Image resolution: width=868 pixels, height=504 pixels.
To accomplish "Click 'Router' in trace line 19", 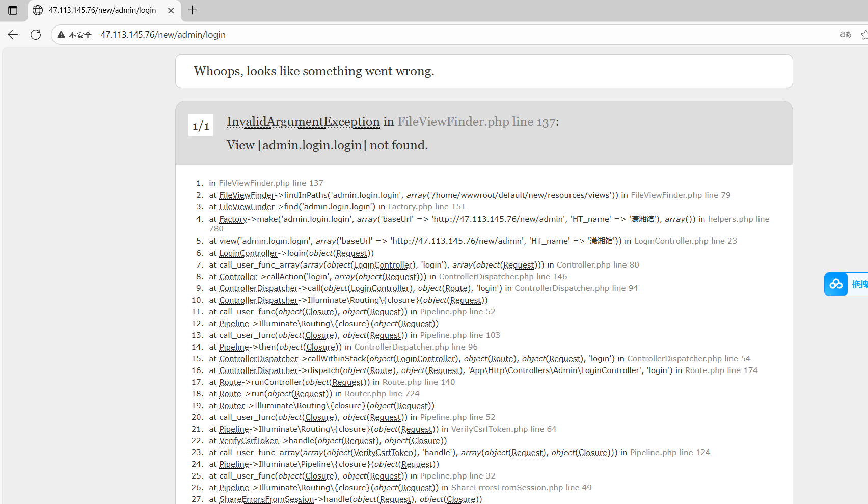I will pyautogui.click(x=232, y=406).
